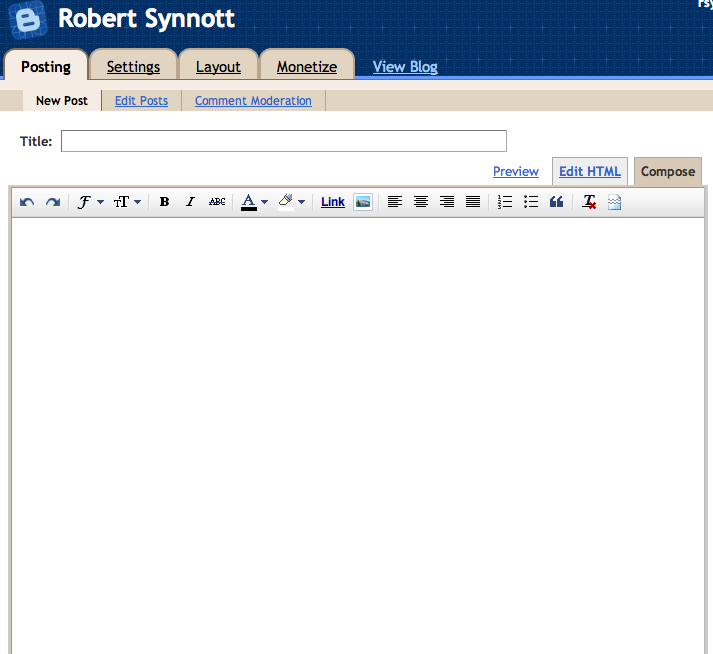Insert an image via picture icon
713x654 pixels.
[x=363, y=202]
